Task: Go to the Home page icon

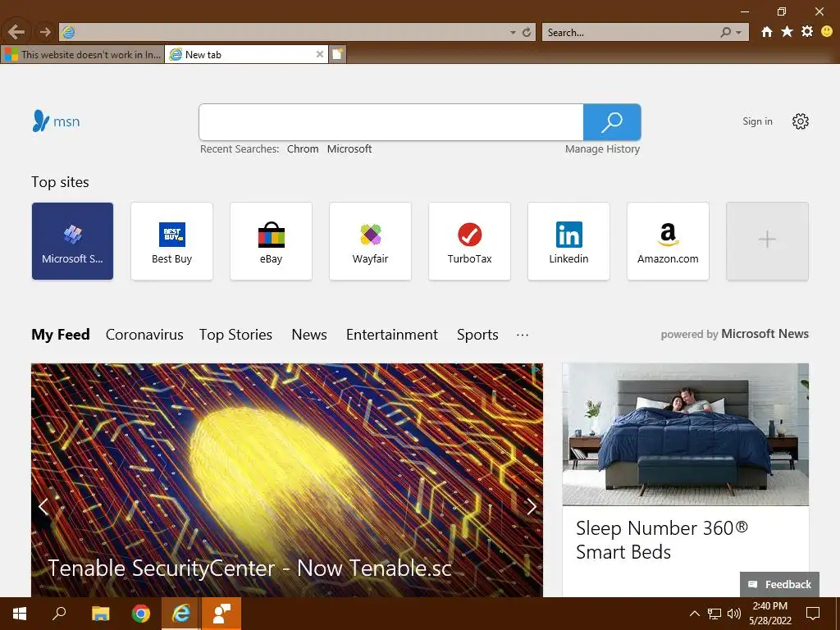Action: coord(767,32)
